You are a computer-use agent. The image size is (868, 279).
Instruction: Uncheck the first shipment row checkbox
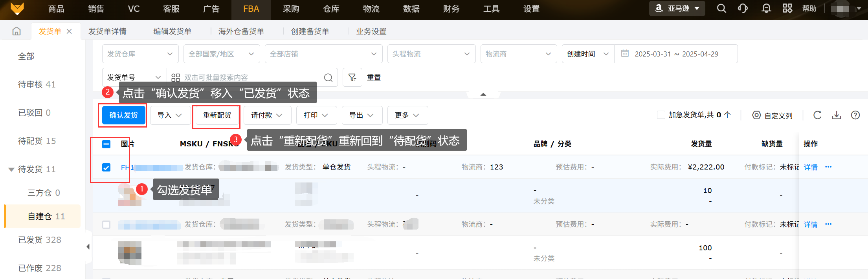(x=106, y=168)
